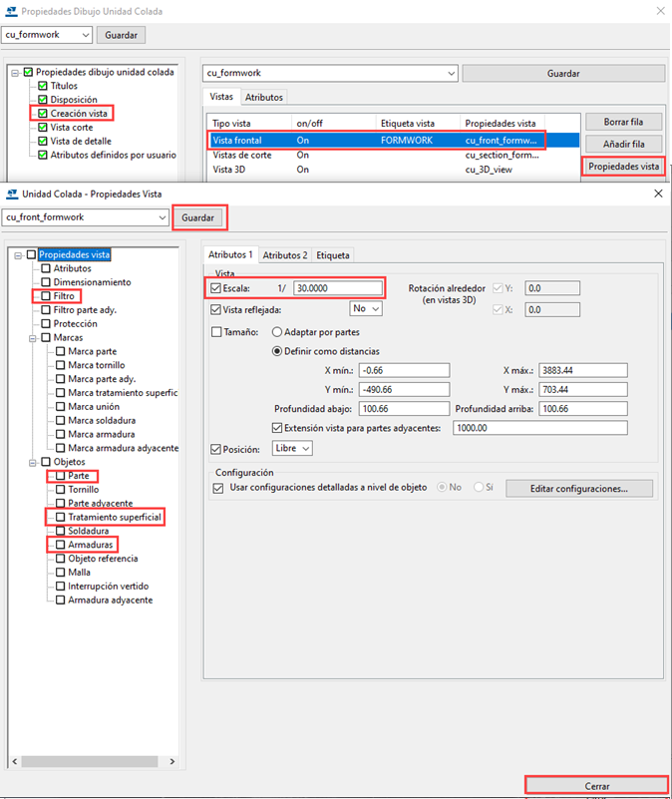The image size is (672, 799).
Task: Open the Etiqueta tab
Action: point(332,255)
